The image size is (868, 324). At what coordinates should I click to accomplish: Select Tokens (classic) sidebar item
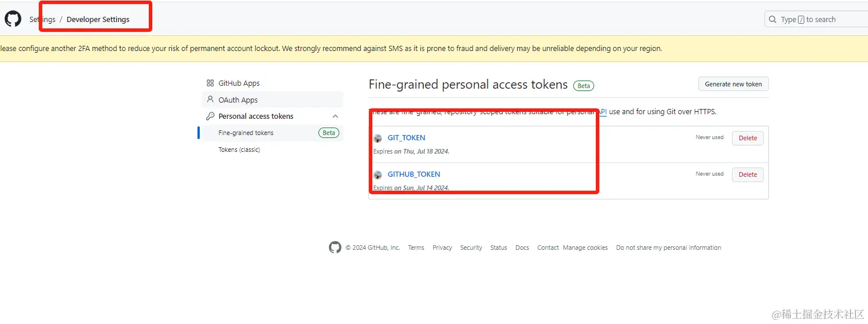272,150
